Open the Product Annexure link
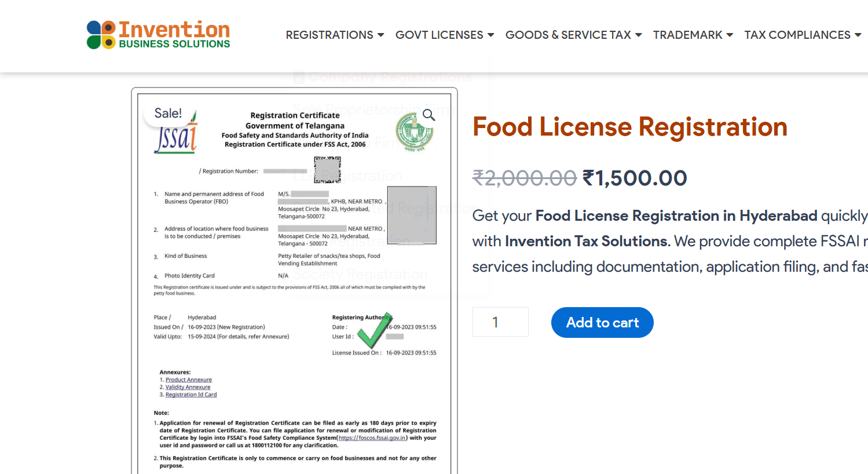This screenshot has height=474, width=868. tap(189, 380)
